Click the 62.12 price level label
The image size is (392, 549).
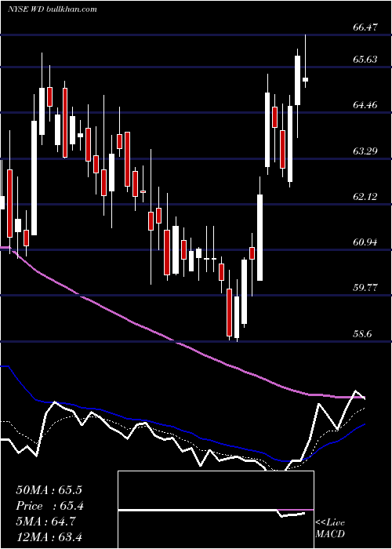(365, 196)
